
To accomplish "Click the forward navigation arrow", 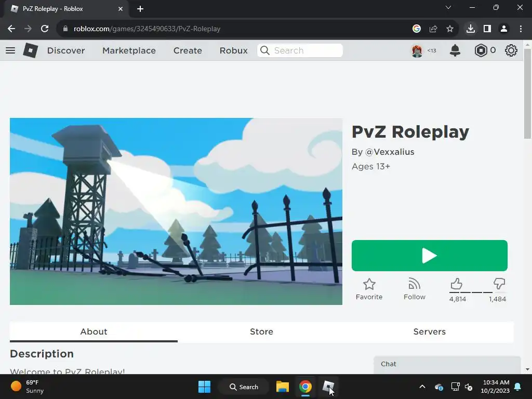I will click(x=28, y=29).
